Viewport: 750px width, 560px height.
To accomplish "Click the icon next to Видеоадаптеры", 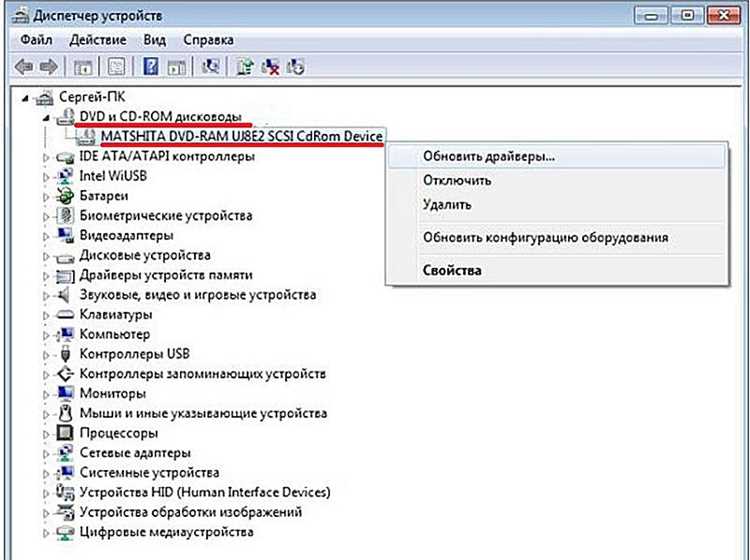I will point(65,235).
